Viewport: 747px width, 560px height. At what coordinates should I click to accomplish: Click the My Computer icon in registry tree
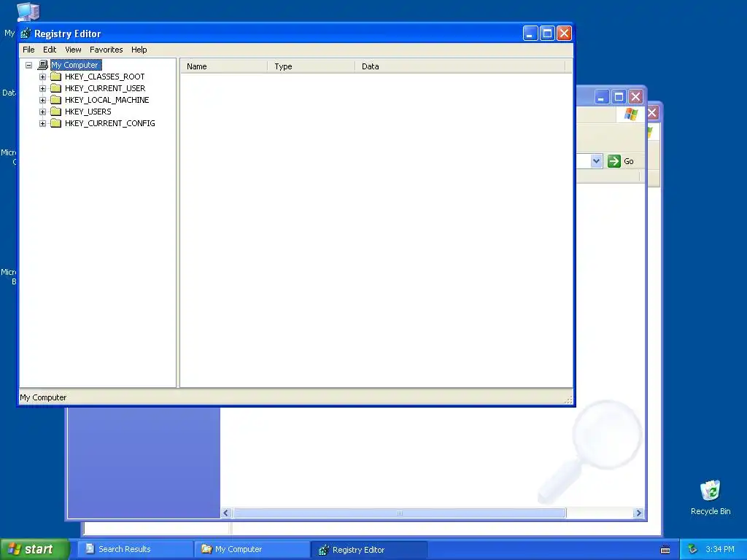tap(43, 65)
